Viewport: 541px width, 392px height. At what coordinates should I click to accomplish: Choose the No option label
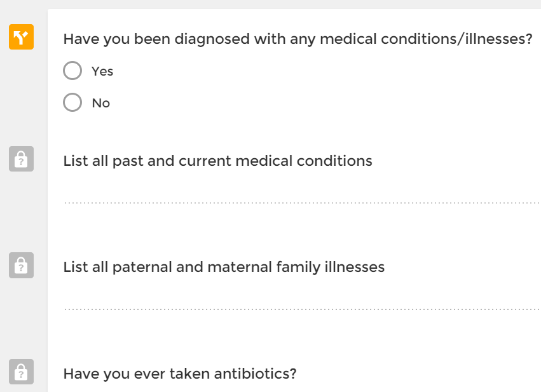100,103
